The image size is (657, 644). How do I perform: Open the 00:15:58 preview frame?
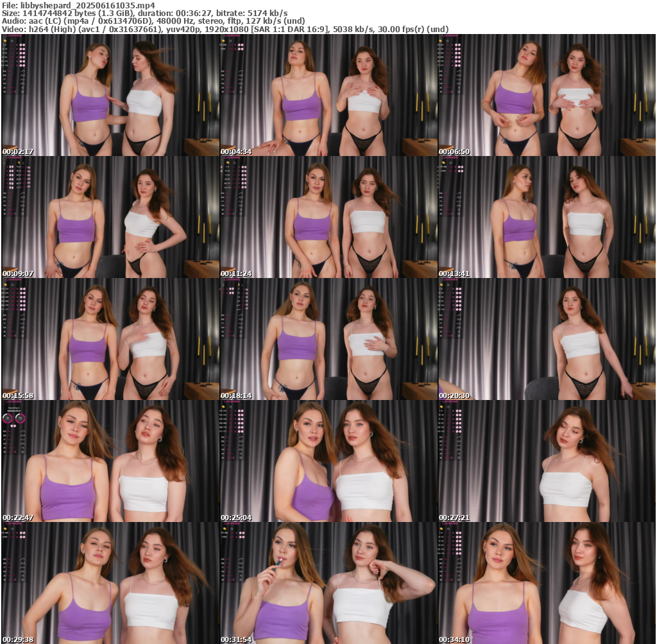point(110,339)
